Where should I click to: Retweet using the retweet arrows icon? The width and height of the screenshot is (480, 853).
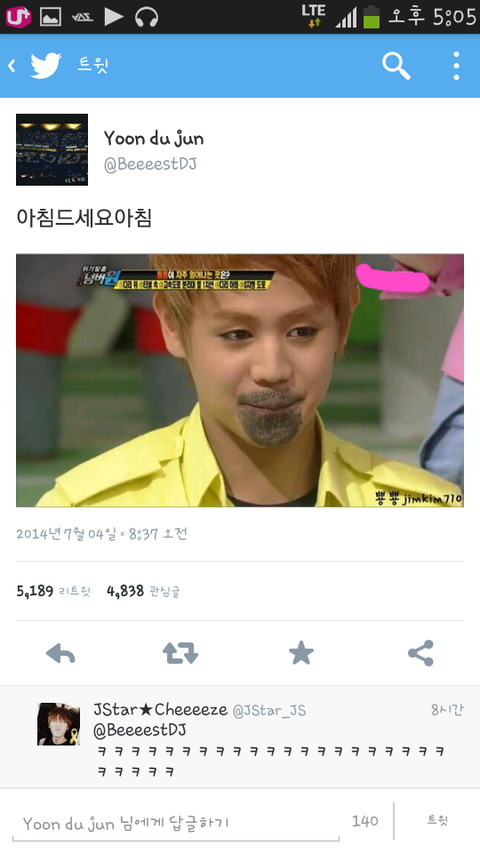(180, 653)
